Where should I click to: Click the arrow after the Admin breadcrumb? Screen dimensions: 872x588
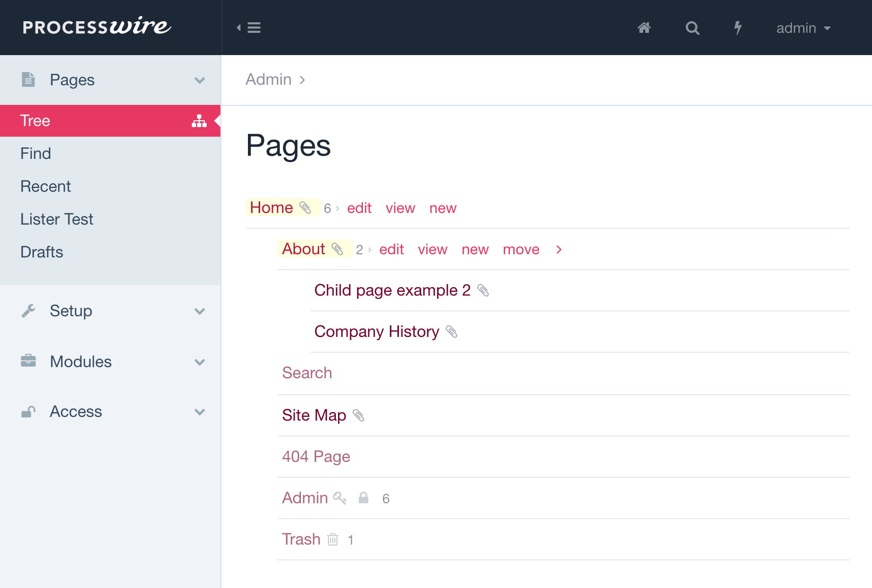pyautogui.click(x=302, y=80)
